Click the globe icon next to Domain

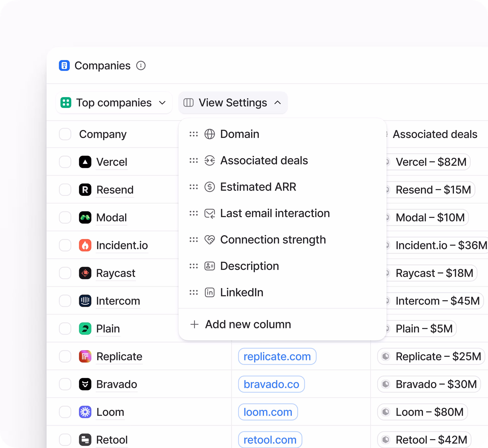(210, 134)
